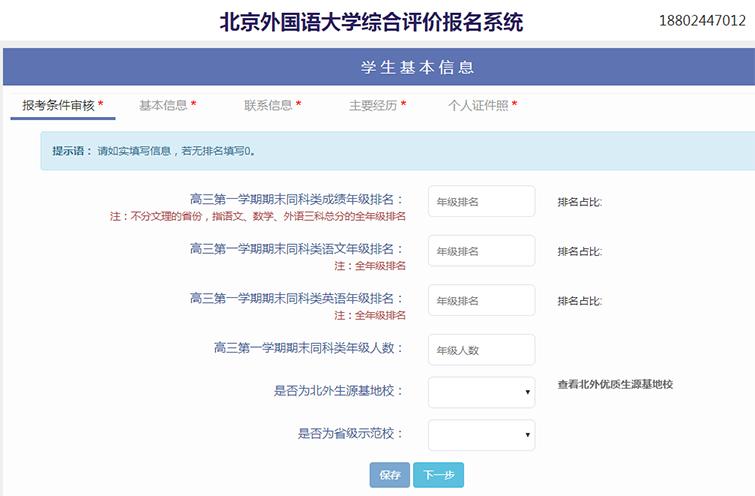This screenshot has height=496, width=755.
Task: Click the label 高三第一学期期末同科类成绩年级排名
Action: tap(296, 199)
